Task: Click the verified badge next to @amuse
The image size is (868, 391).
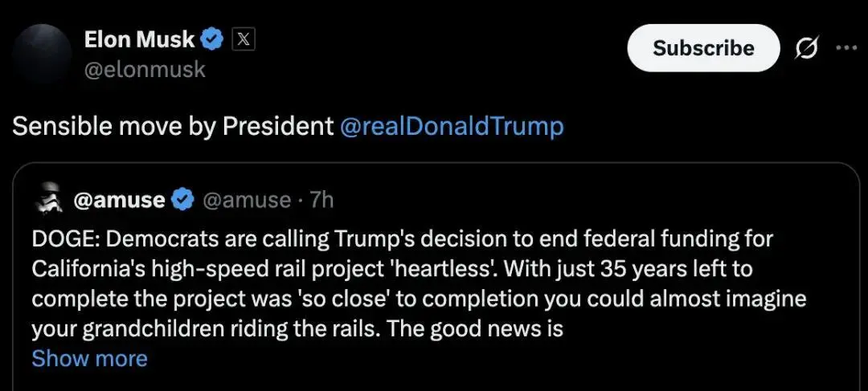Action: pos(184,200)
